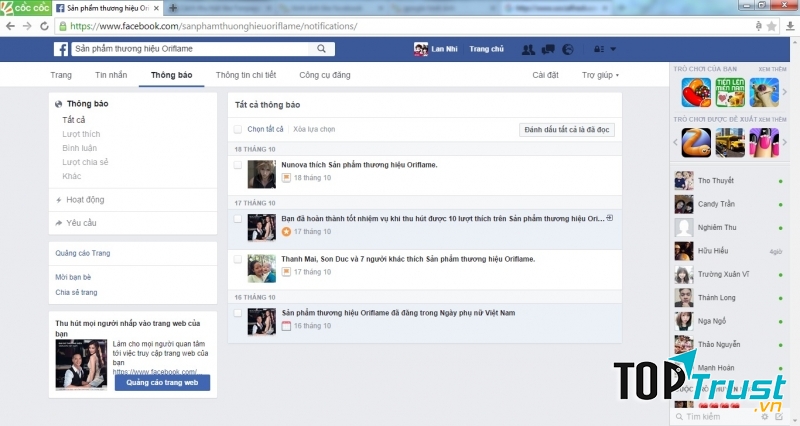This screenshot has height=426, width=800.
Task: Show previous suggested games
Action: pos(676,142)
